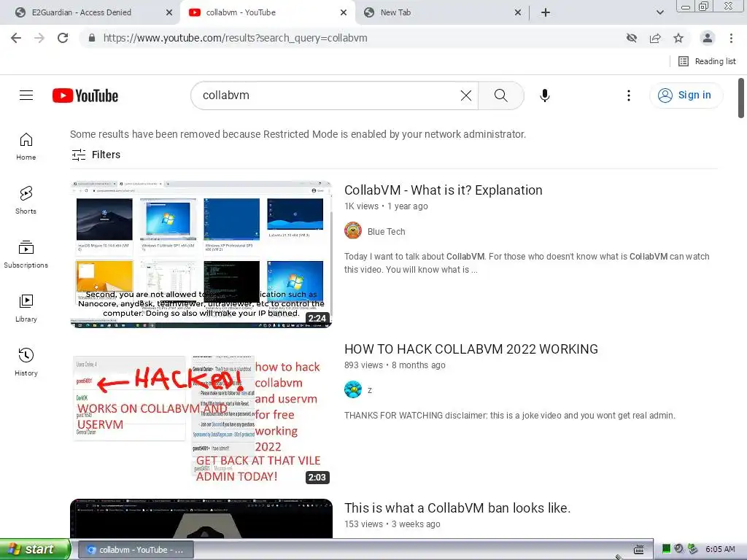Open Shorts from the sidebar

coord(26,200)
